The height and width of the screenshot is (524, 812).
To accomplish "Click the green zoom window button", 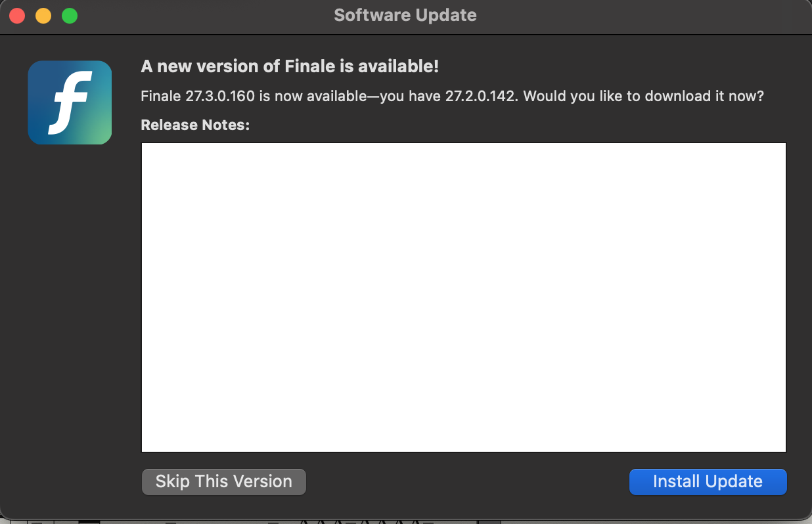I will coord(70,16).
